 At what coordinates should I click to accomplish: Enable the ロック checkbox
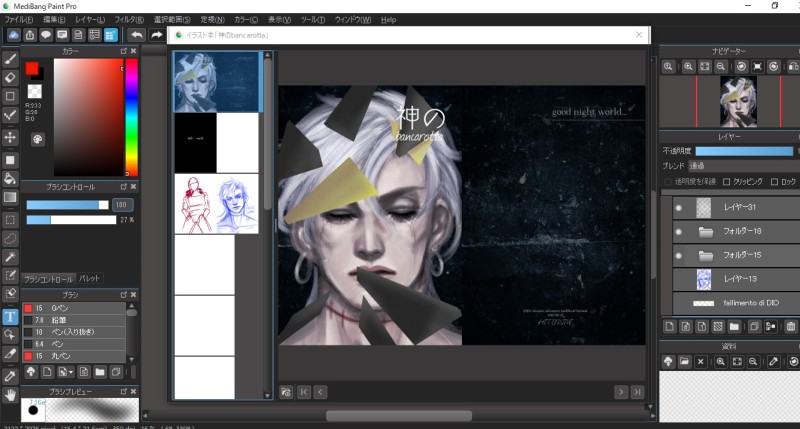click(774, 182)
